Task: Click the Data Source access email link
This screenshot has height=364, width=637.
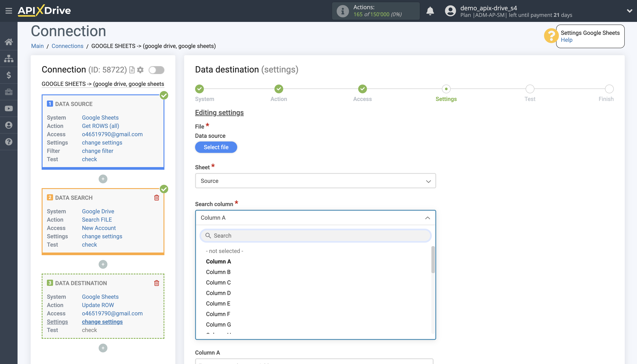Action: 112,134
